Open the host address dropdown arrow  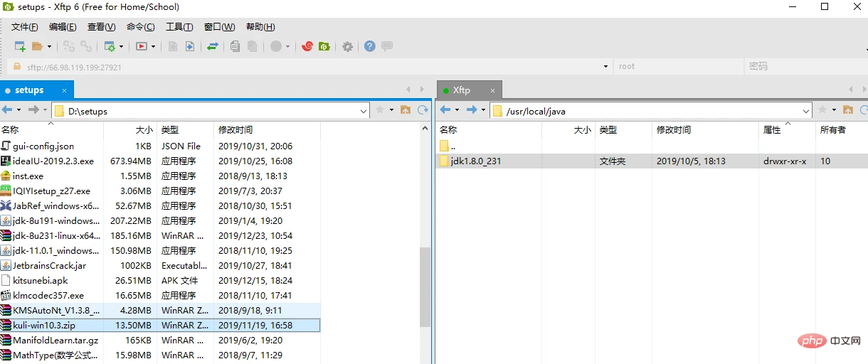point(605,67)
